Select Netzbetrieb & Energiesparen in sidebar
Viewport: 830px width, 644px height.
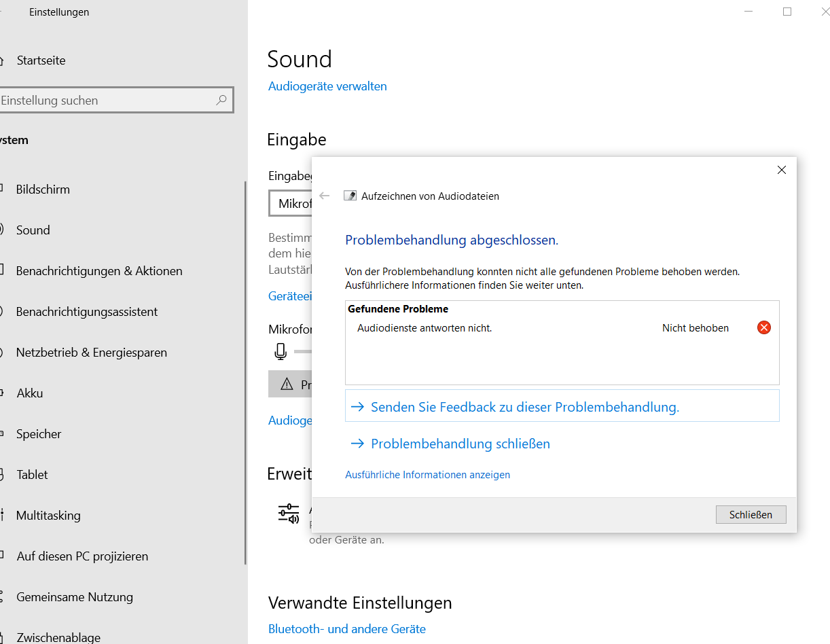click(x=91, y=353)
